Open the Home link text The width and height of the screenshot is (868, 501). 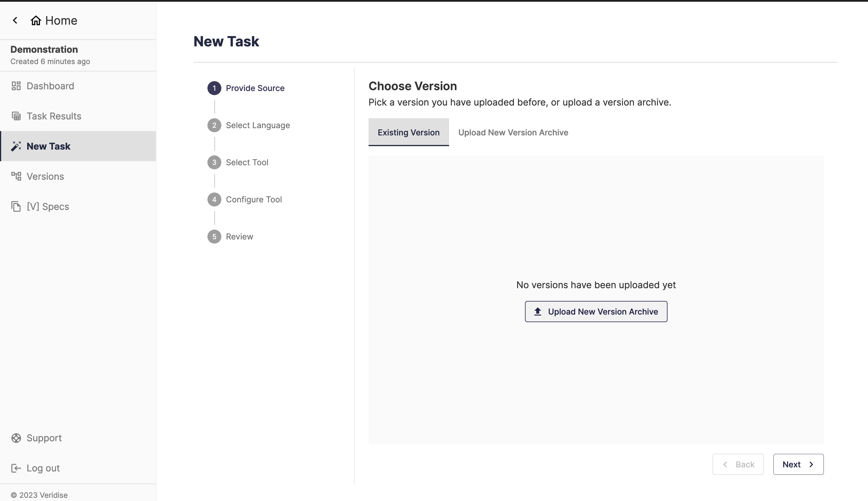tap(61, 20)
